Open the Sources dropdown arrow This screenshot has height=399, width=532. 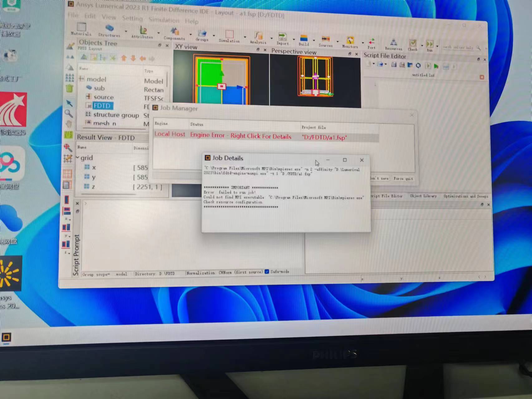click(x=337, y=41)
